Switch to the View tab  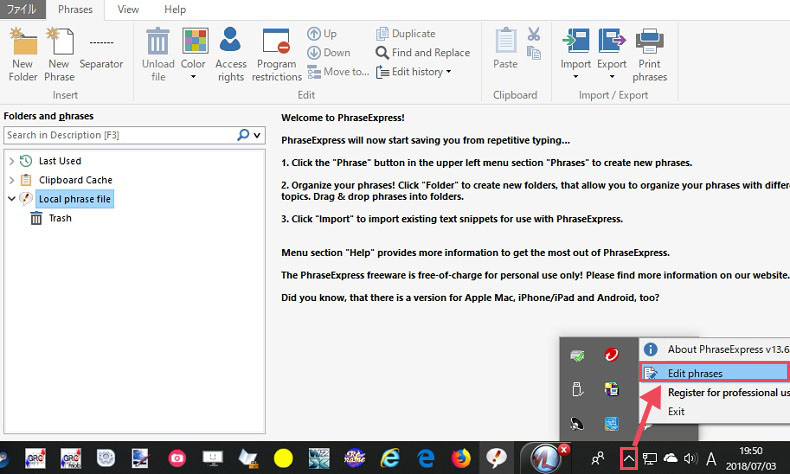coord(128,10)
